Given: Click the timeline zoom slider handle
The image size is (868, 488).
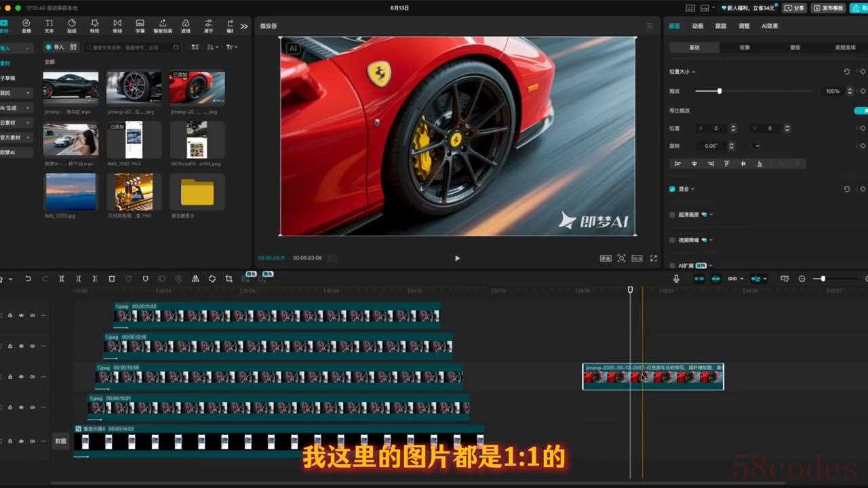Looking at the screenshot, I should [x=823, y=279].
